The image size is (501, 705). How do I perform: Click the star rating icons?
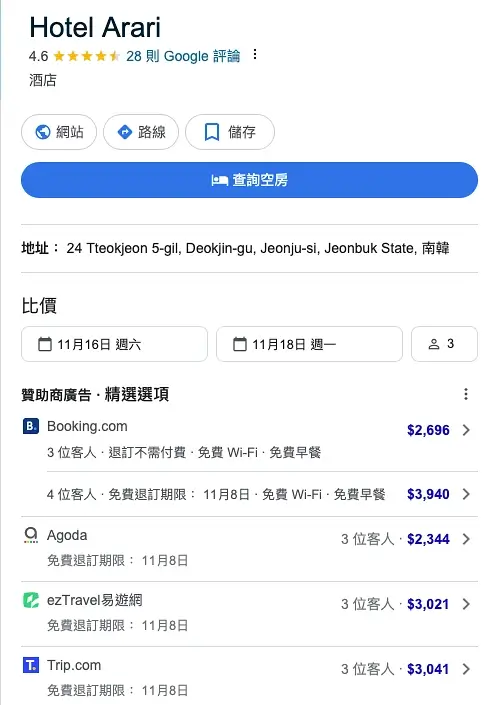(x=86, y=56)
